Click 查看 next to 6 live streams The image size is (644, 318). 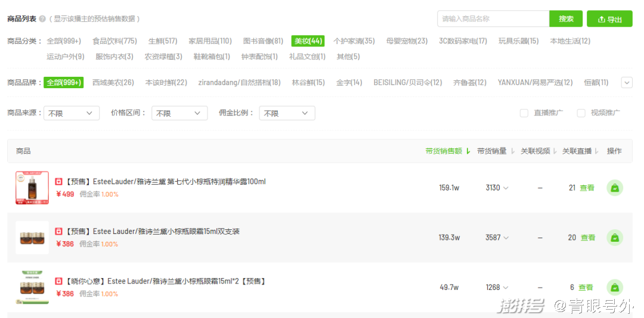pyautogui.click(x=586, y=287)
